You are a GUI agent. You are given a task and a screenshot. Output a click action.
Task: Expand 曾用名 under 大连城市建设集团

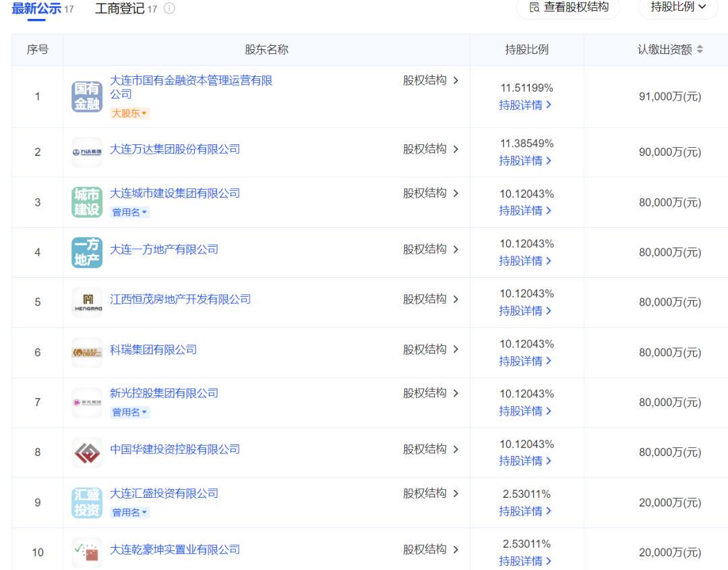tap(129, 212)
